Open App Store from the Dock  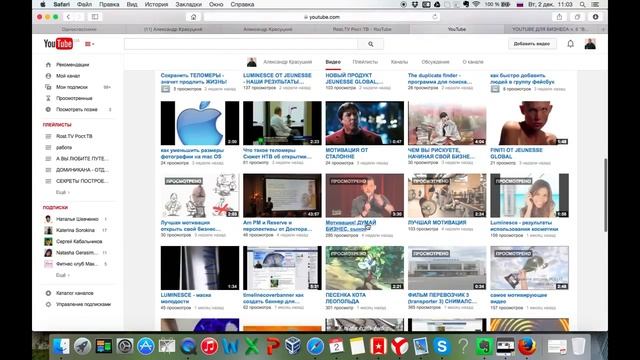tap(146, 346)
